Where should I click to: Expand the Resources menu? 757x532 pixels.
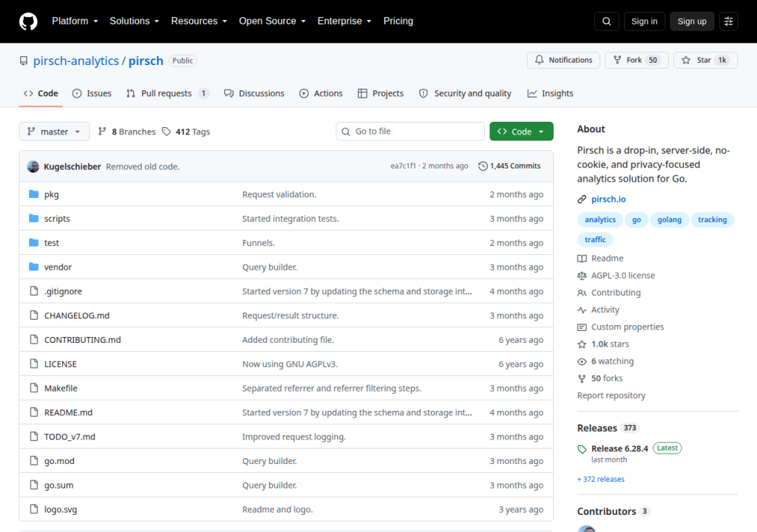199,21
